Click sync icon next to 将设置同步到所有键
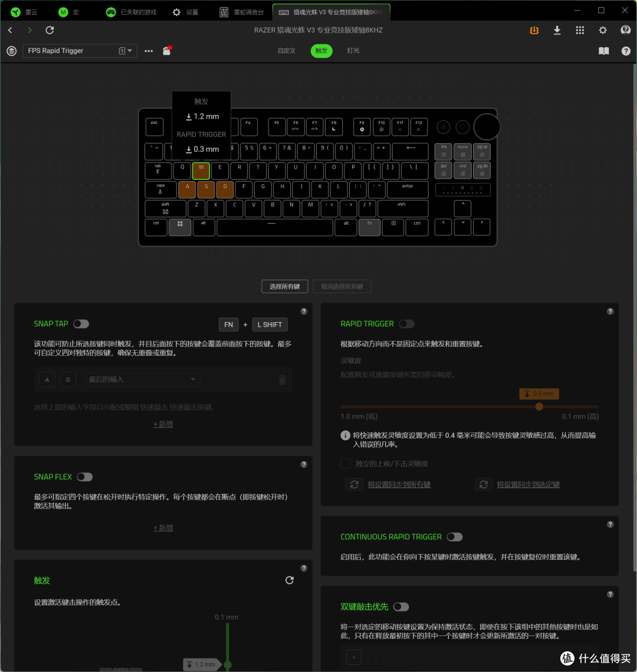Viewport: 637px width, 672px height. click(x=354, y=484)
